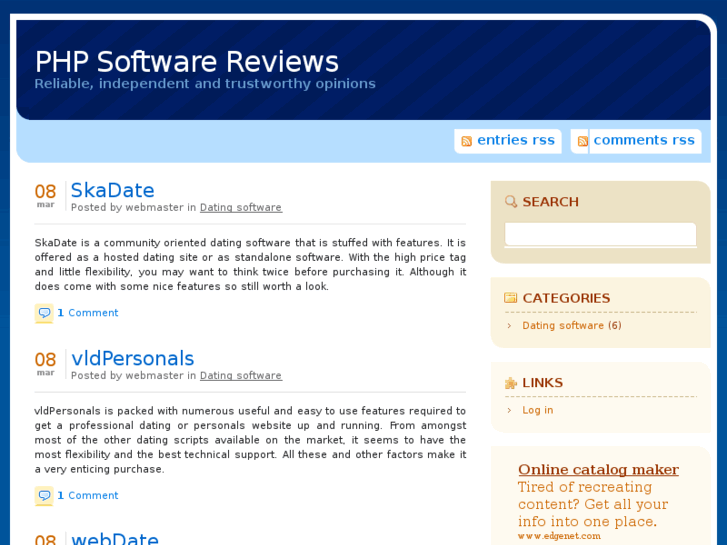Open the entries rss link

coord(516,140)
